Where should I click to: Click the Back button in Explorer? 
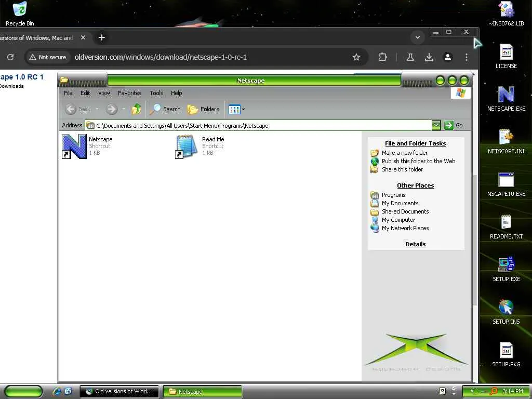click(x=78, y=109)
